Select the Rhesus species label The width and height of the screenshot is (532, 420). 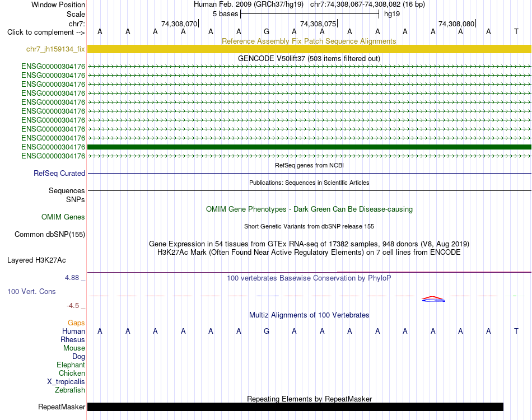click(x=73, y=339)
